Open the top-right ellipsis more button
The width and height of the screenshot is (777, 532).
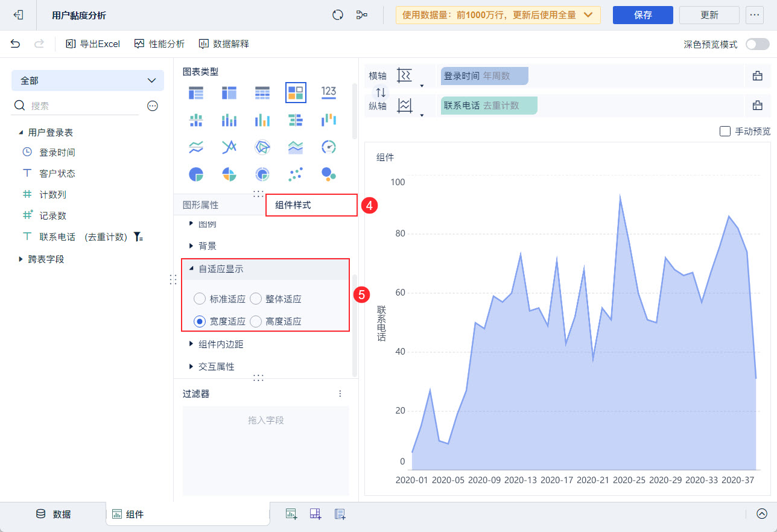pos(755,15)
